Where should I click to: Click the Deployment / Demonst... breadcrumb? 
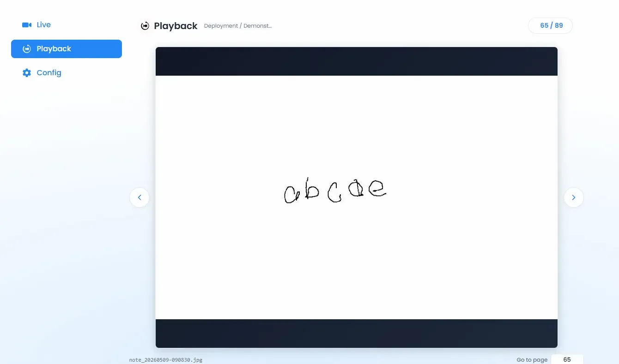(238, 26)
